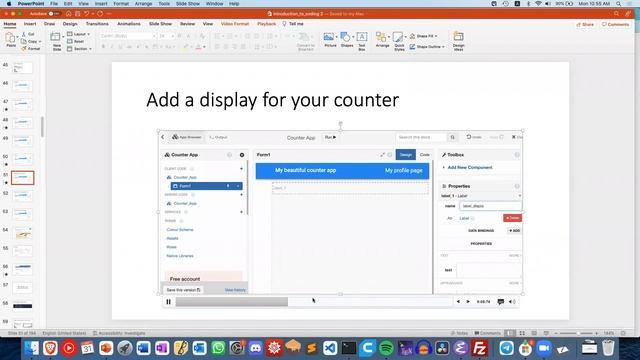
Task: Toggle Notes in the status bar
Action: [459, 333]
